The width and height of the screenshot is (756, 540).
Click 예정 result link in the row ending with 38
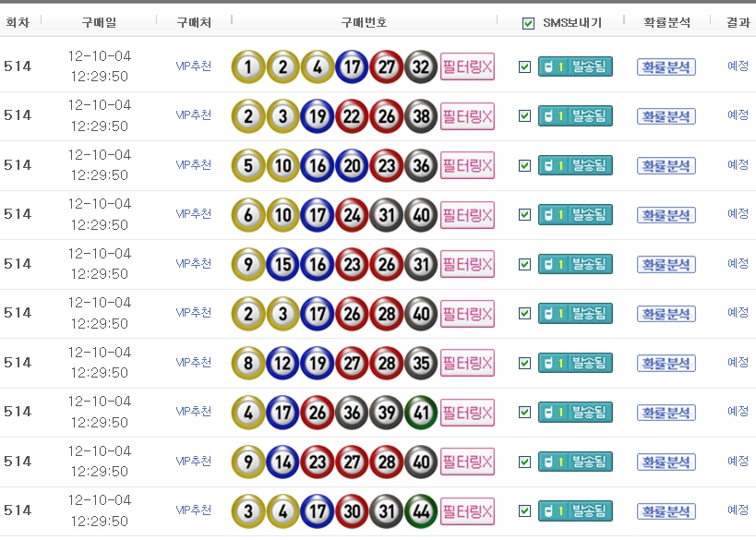(x=738, y=115)
